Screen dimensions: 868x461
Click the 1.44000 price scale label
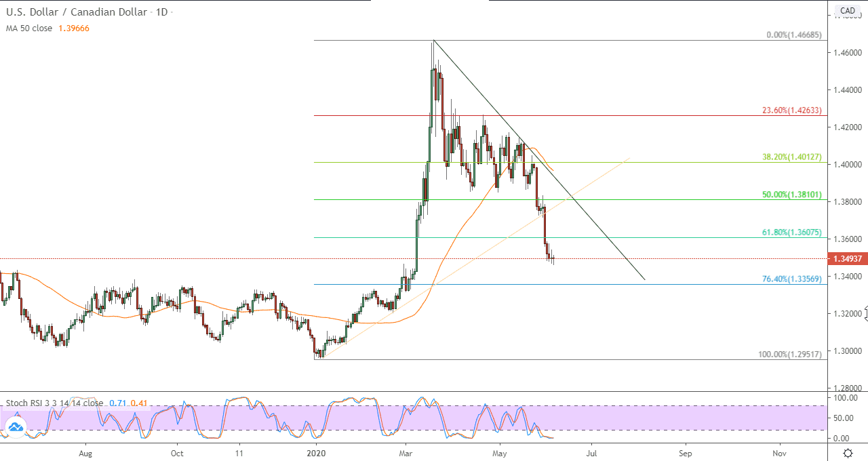click(848, 89)
